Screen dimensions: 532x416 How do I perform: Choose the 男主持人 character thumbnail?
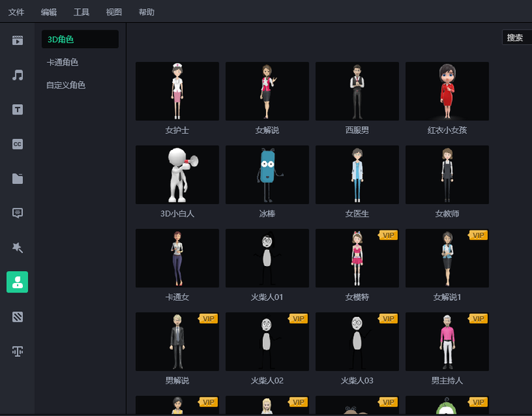(x=447, y=341)
